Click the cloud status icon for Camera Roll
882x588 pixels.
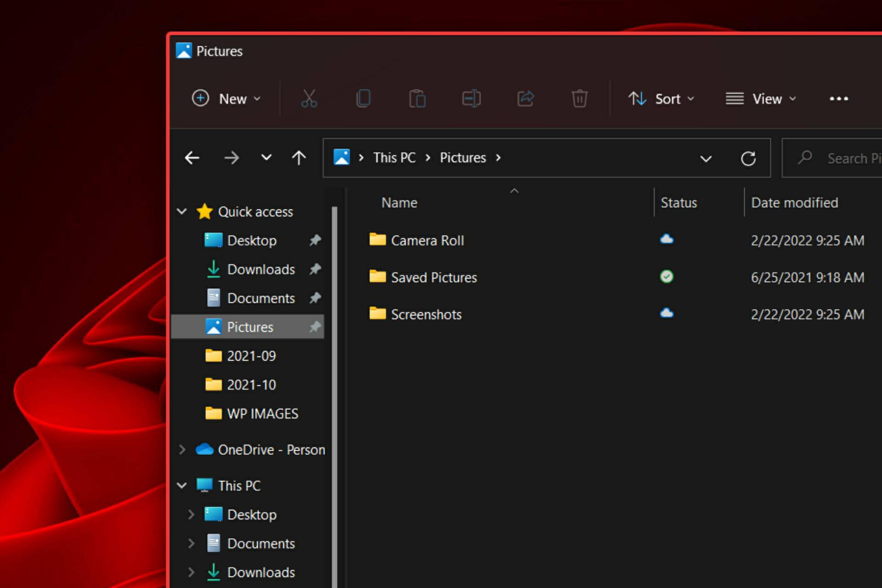[x=667, y=238]
